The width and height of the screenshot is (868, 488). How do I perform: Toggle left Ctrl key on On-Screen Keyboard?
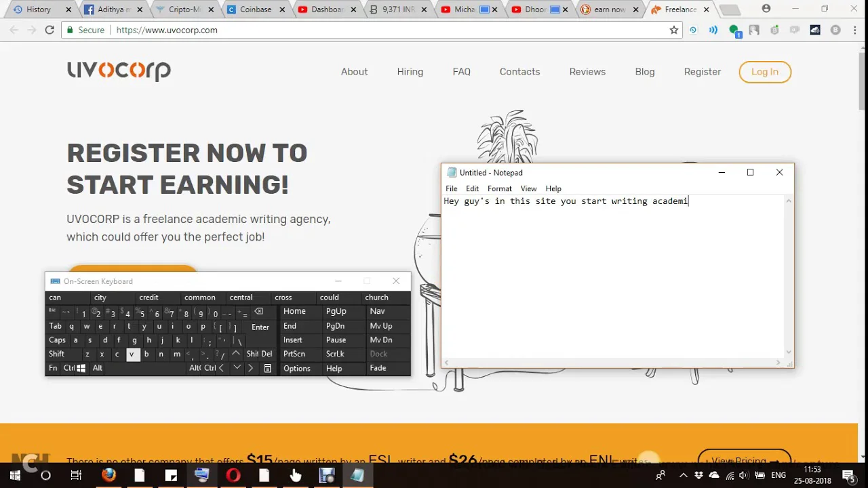pyautogui.click(x=69, y=368)
